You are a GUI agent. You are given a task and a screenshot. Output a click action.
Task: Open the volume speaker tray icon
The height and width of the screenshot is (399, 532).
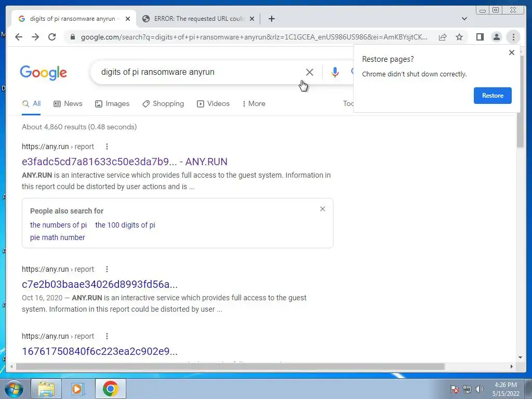[x=479, y=389]
